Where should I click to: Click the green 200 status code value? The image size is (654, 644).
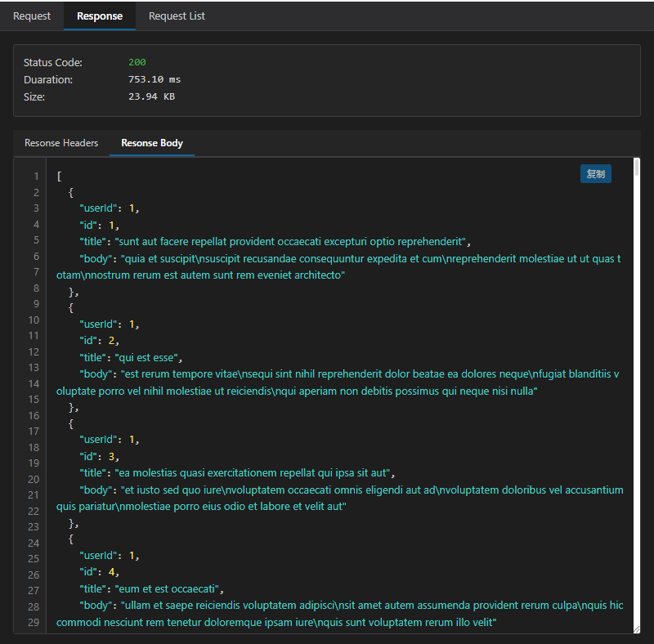coord(137,62)
